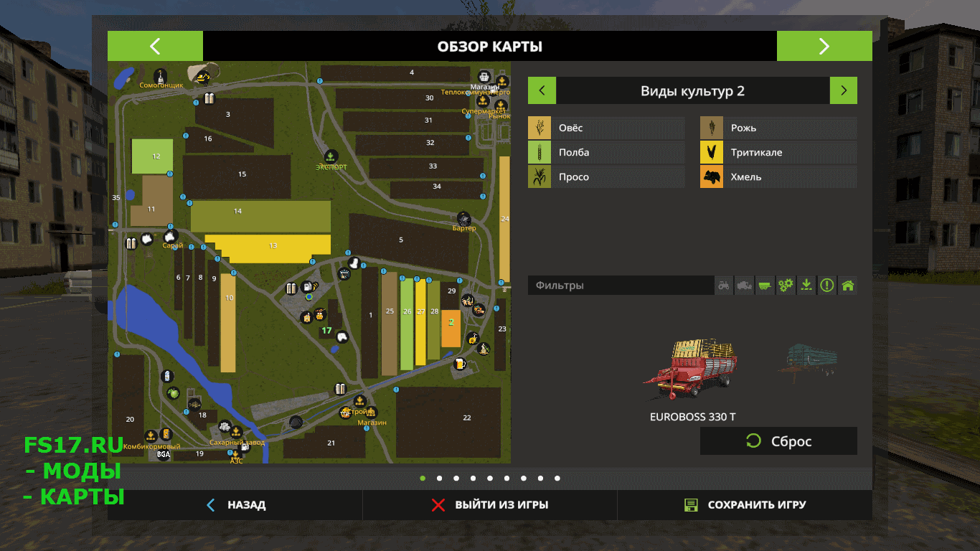Go to next page with top-right arrow
The width and height of the screenshot is (980, 551).
pyautogui.click(x=824, y=47)
